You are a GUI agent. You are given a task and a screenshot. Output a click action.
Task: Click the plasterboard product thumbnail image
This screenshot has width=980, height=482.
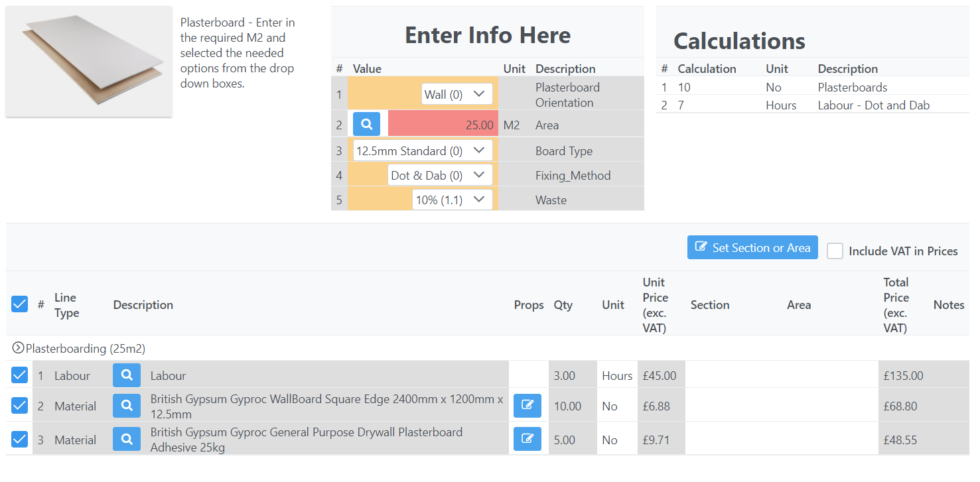click(x=89, y=62)
